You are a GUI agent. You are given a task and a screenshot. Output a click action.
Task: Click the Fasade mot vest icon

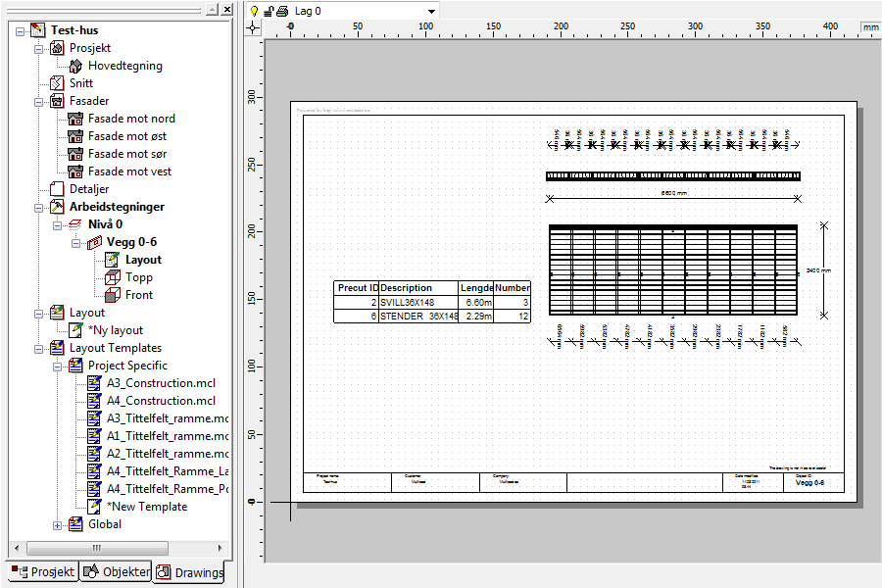(x=75, y=171)
